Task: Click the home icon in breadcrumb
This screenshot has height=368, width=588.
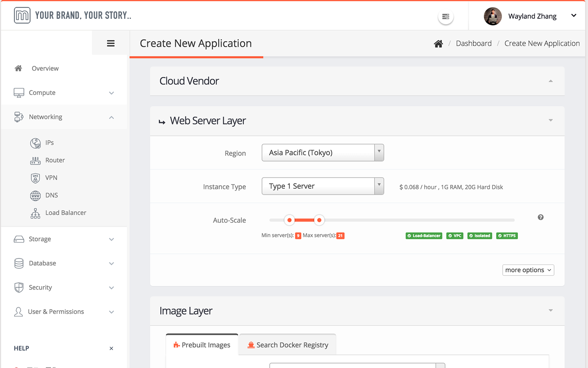Action: 438,44
